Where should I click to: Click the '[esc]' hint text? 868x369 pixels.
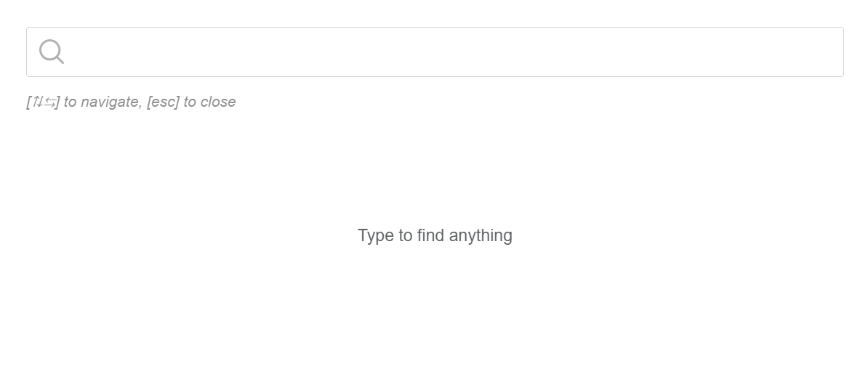point(163,102)
